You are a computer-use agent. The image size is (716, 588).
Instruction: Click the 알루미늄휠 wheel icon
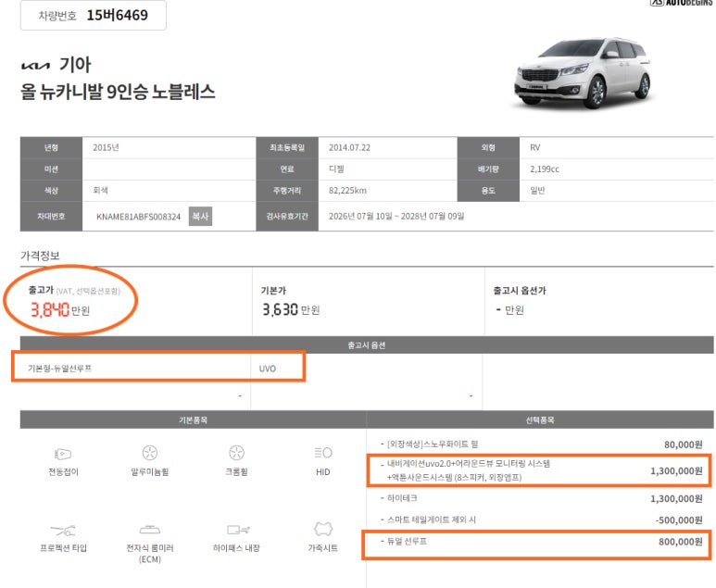tap(150, 453)
